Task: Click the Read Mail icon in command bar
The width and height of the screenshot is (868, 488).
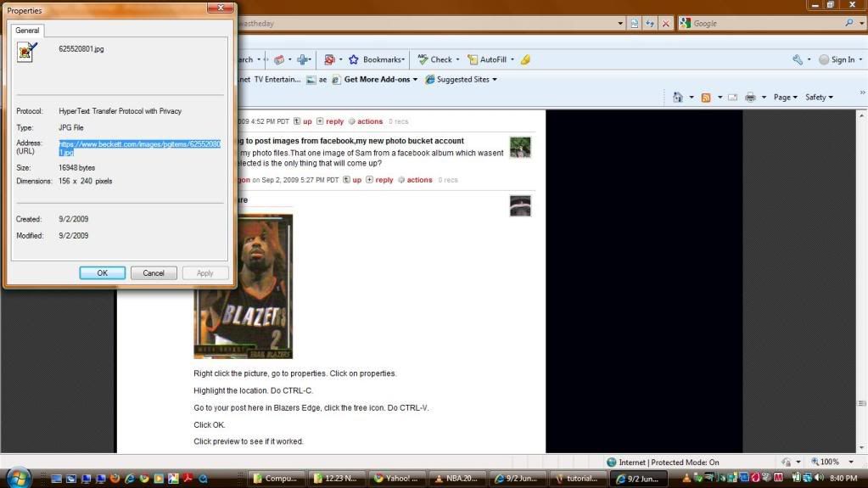Action: pyautogui.click(x=732, y=98)
